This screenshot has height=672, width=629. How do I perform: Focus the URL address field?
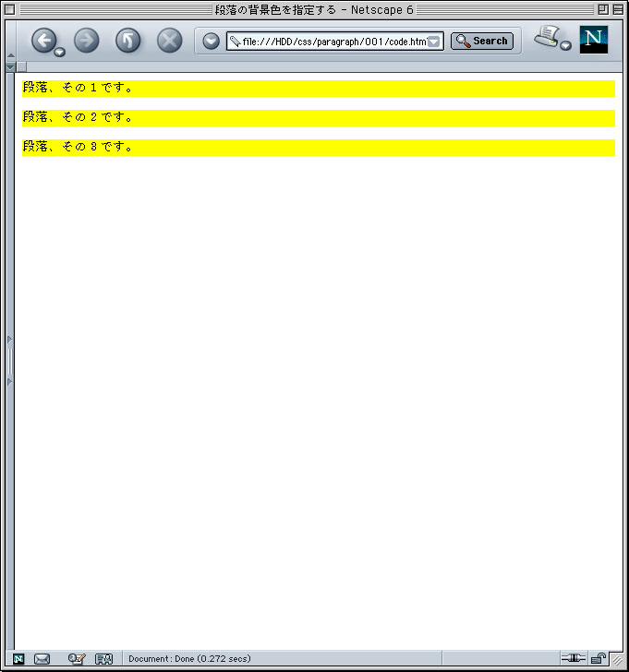334,42
